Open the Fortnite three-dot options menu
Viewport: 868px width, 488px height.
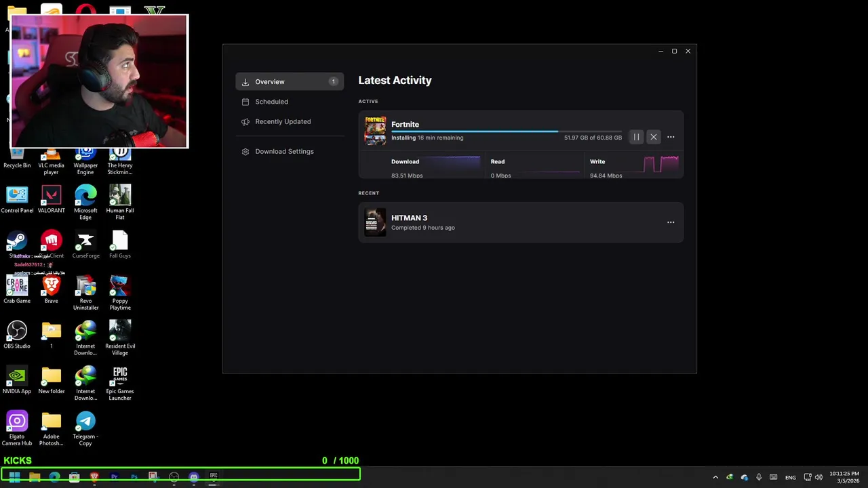[671, 137]
